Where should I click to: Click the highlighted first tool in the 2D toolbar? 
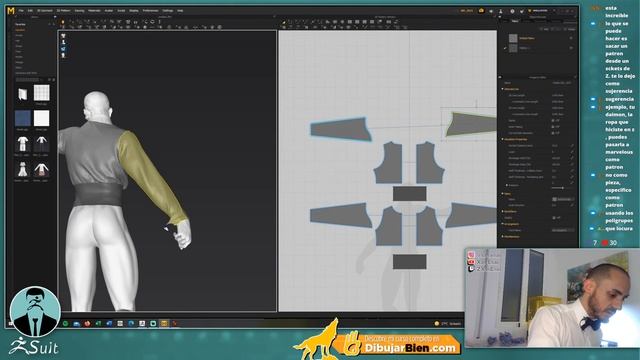(284, 22)
